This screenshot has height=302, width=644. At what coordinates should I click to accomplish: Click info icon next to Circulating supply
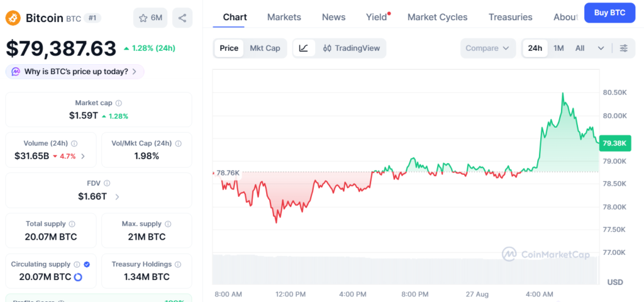click(77, 264)
